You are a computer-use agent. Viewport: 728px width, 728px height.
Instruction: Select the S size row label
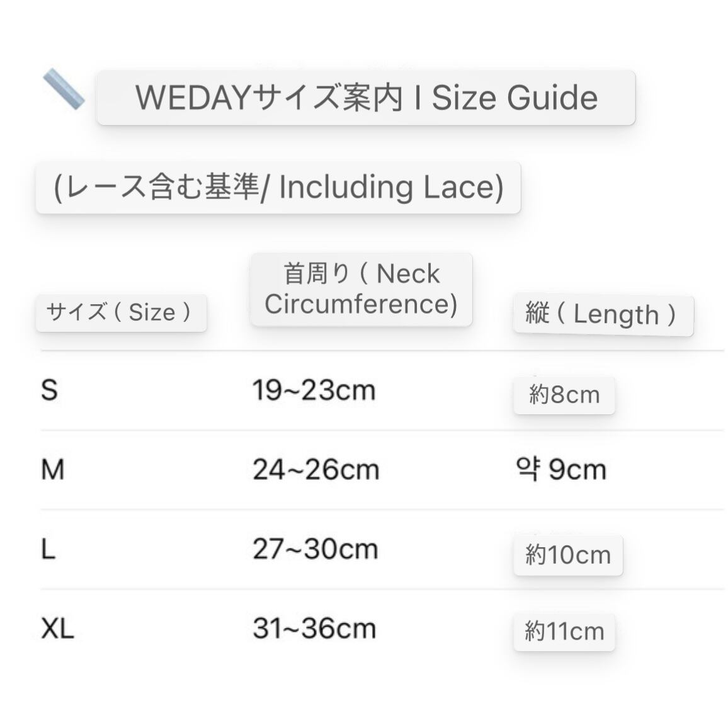49,390
